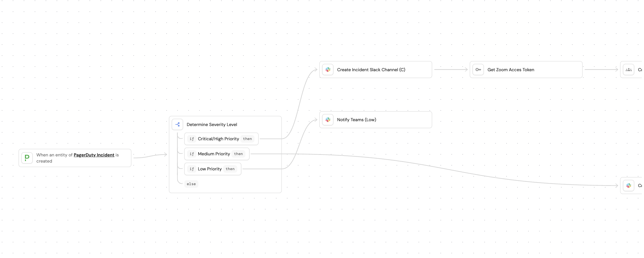Open the Notify Teams (Low) step

tap(356, 120)
